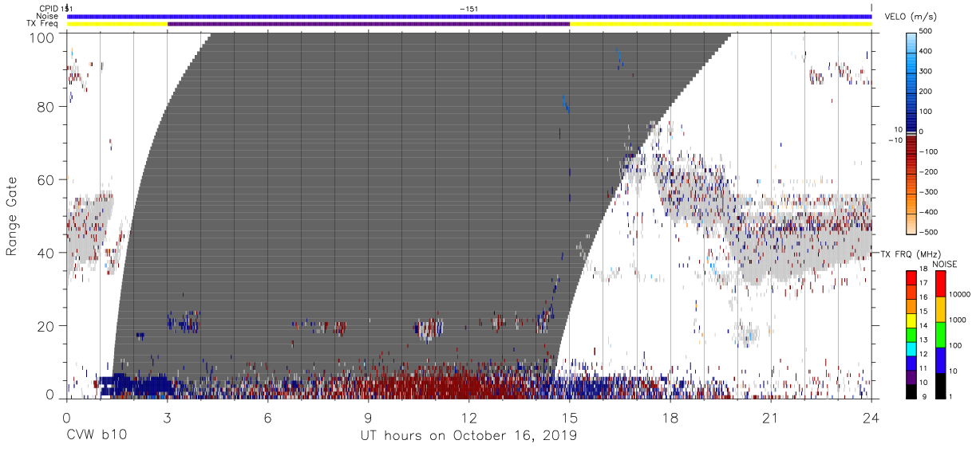Click the Noise row label at top left

(x=47, y=16)
